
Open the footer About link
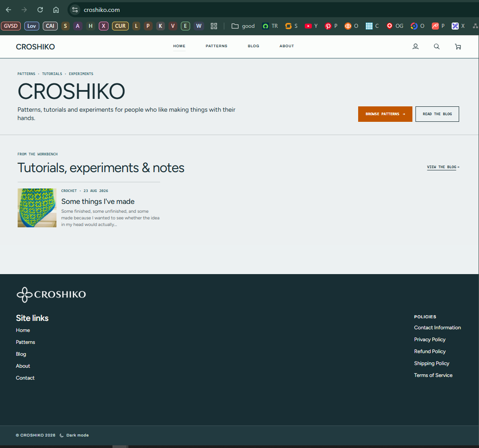pyautogui.click(x=23, y=366)
